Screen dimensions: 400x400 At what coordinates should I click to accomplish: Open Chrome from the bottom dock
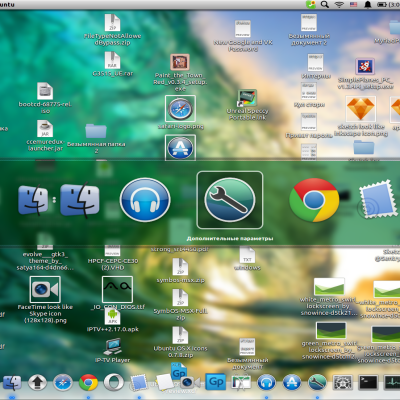click(88, 383)
